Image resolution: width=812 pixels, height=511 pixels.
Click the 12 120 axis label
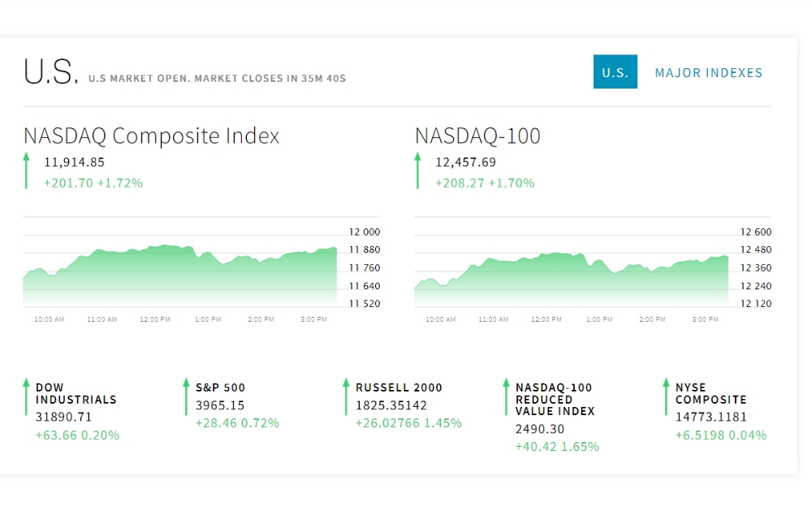(756, 304)
